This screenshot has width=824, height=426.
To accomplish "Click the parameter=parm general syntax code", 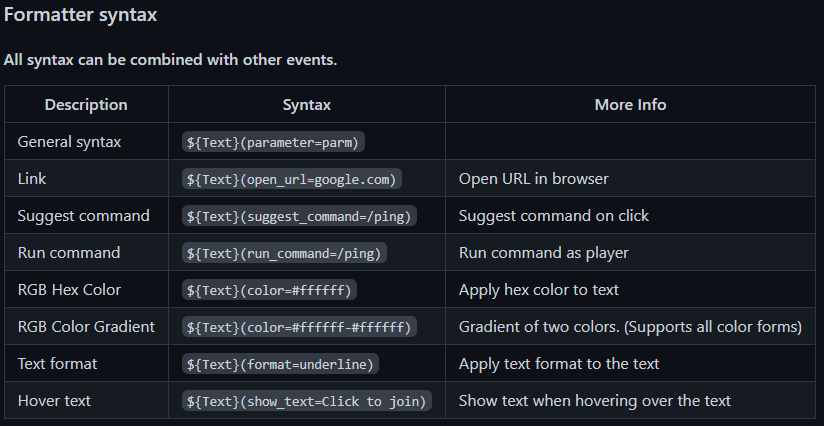I will pos(274,142).
